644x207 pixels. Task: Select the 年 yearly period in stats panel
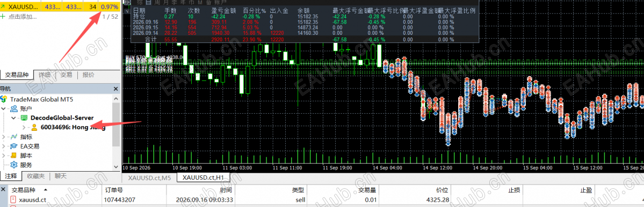(183, 2)
